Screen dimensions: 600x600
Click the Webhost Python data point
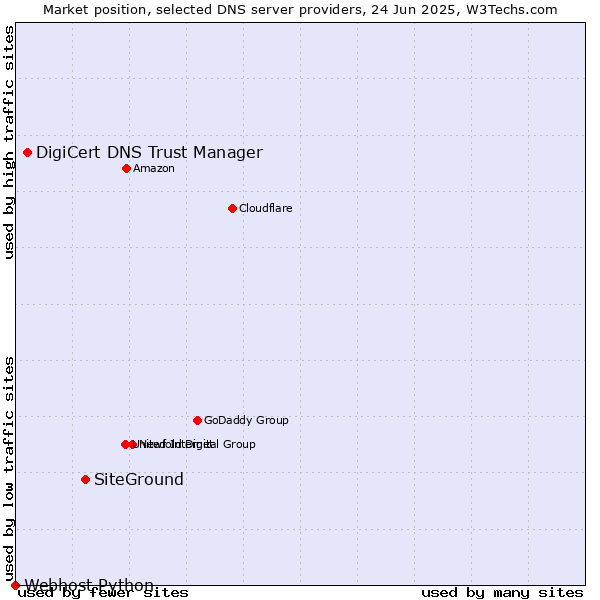tap(15, 585)
